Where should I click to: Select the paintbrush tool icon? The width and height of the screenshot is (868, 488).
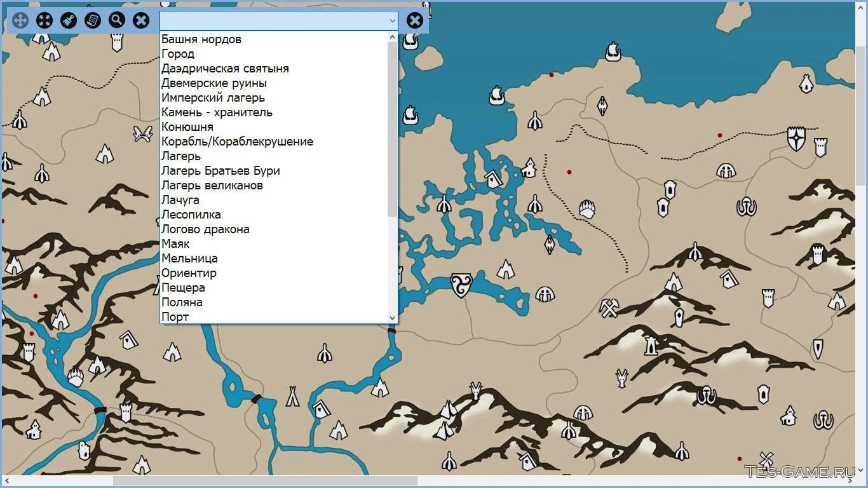point(69,20)
